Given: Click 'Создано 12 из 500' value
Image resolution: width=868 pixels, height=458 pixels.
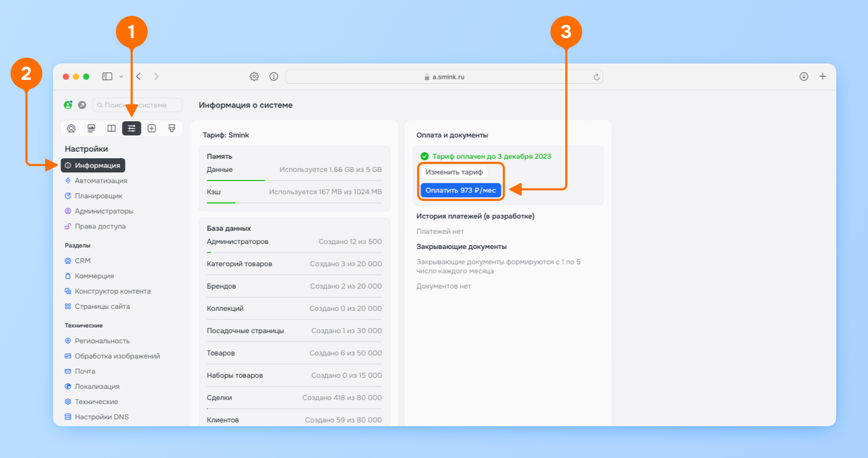Looking at the screenshot, I should pos(350,242).
